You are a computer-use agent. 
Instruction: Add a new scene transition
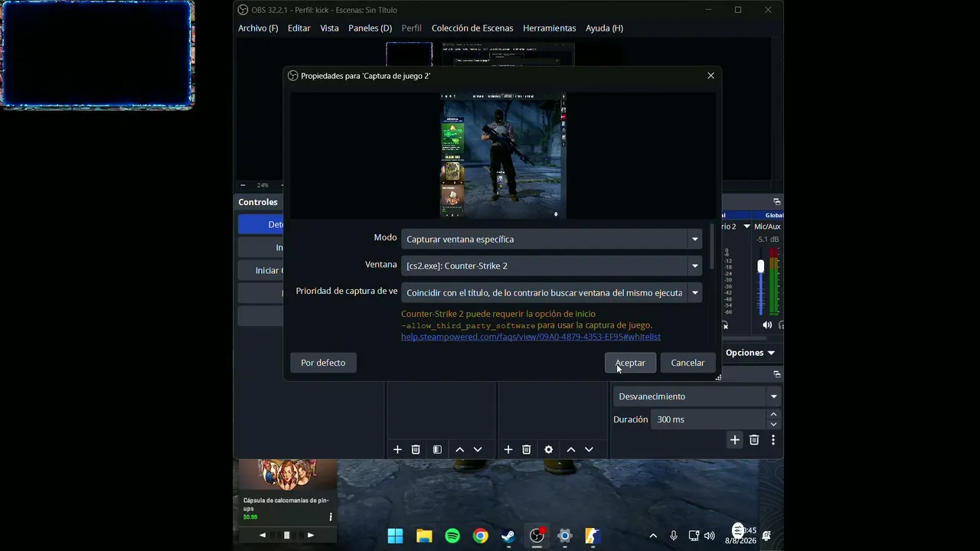coord(734,439)
